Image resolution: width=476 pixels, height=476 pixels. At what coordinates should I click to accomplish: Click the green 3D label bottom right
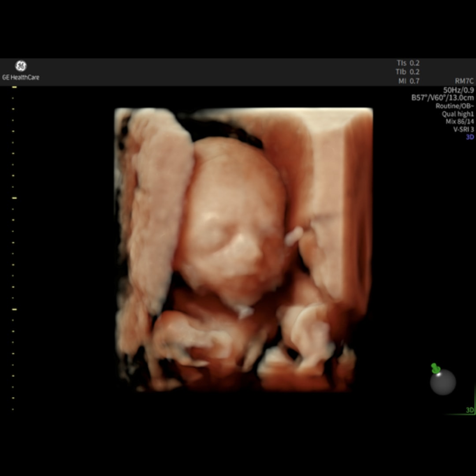[x=470, y=410]
